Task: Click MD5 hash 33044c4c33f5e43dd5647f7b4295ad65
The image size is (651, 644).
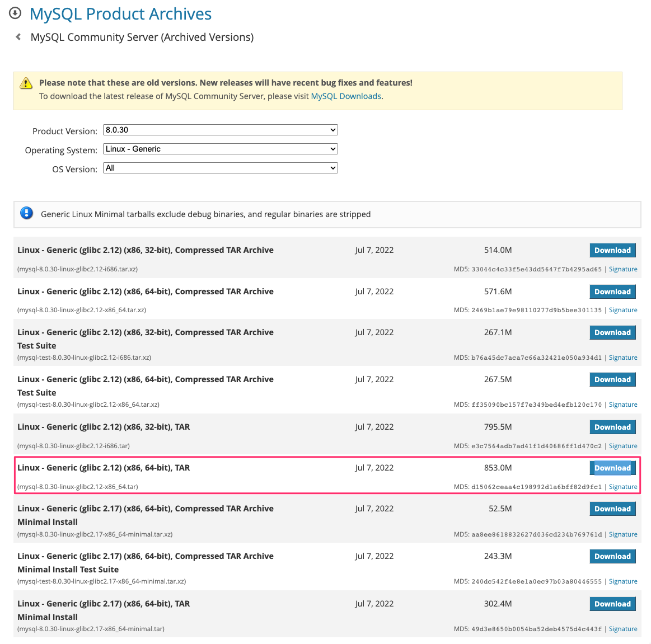Action: pos(536,269)
